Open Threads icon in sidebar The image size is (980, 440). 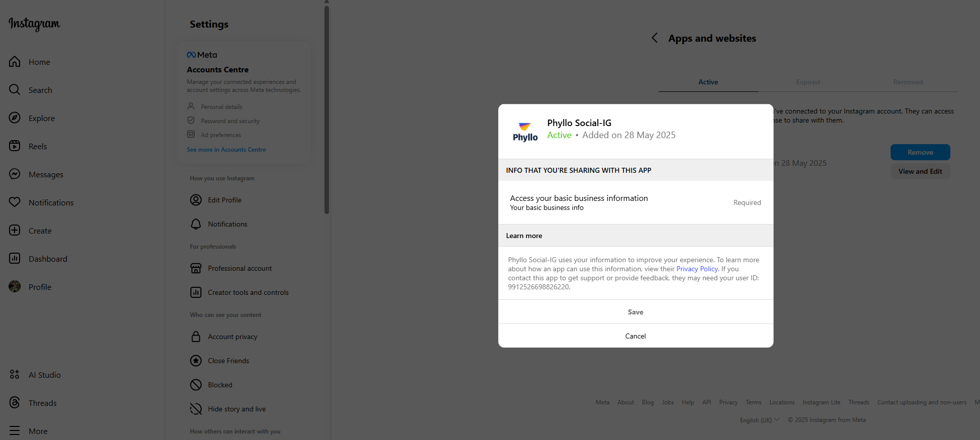pyautogui.click(x=15, y=403)
